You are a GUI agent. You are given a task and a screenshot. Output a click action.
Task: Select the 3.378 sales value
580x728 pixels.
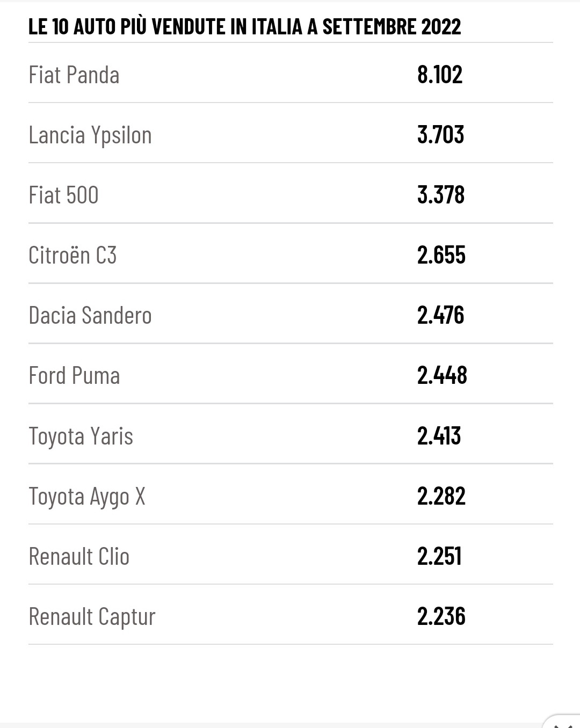point(441,195)
